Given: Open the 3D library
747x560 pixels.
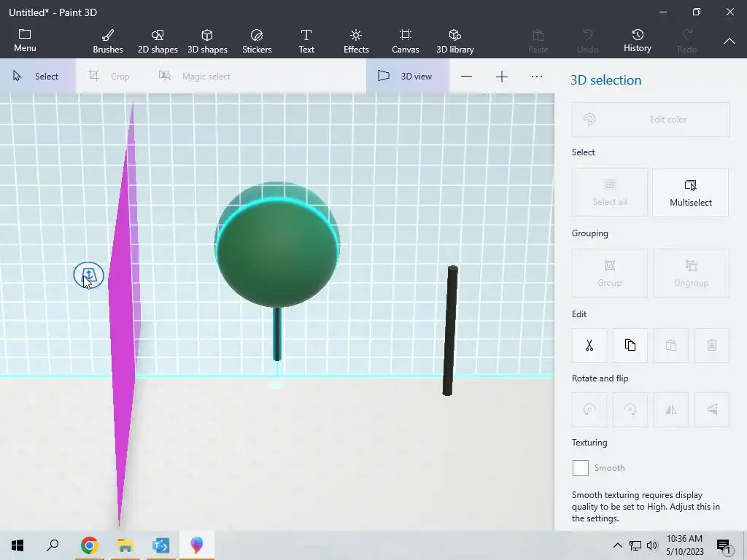Looking at the screenshot, I should [455, 42].
